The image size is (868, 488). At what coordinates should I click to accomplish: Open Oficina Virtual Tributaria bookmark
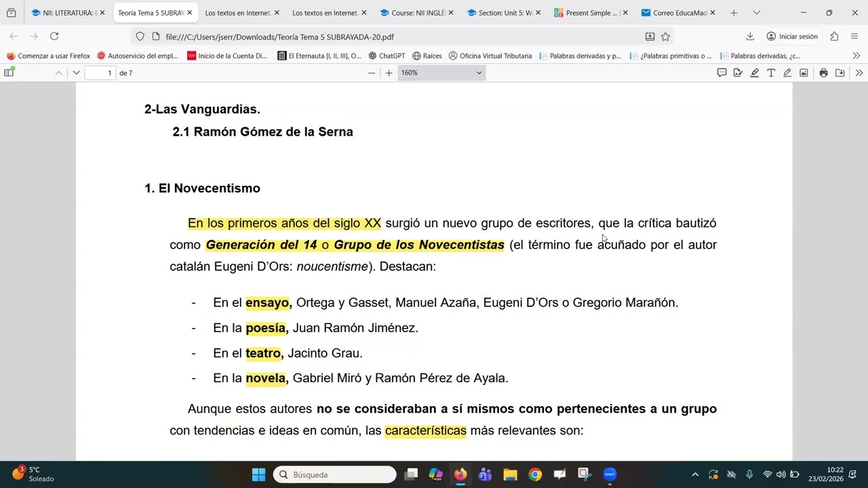490,56
